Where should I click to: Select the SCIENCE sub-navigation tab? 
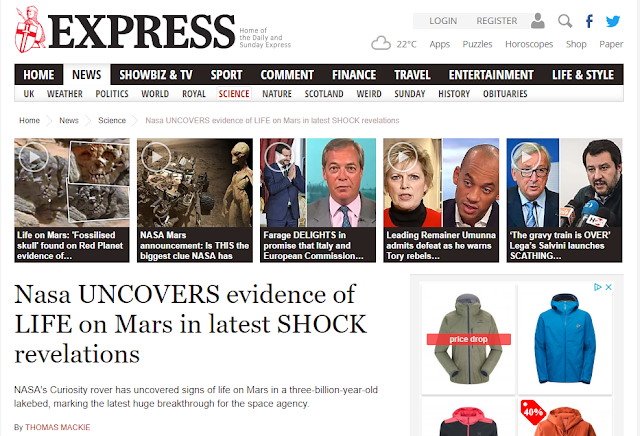point(234,94)
